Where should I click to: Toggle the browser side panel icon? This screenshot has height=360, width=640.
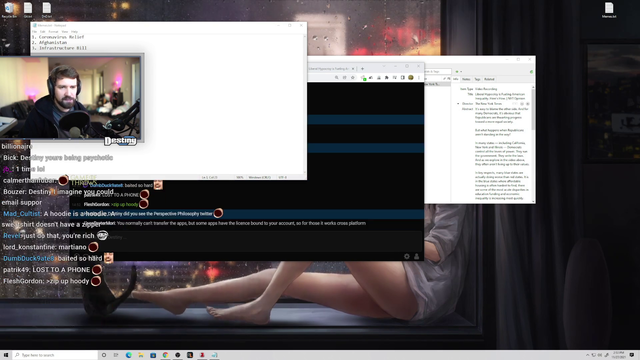[x=402, y=78]
